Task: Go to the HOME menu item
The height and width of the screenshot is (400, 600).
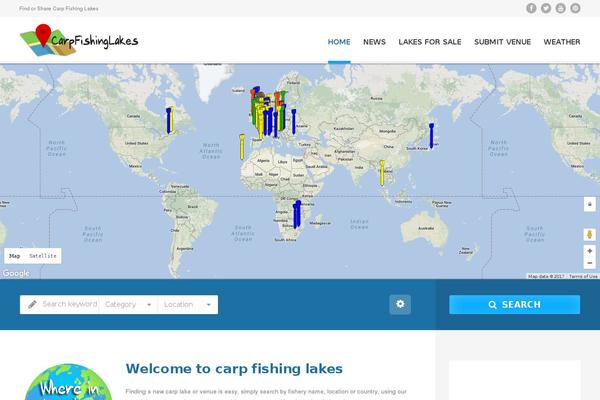Action: [x=339, y=42]
